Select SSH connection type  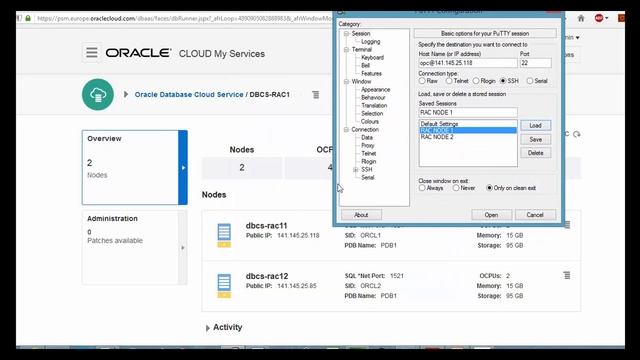pyautogui.click(x=503, y=81)
